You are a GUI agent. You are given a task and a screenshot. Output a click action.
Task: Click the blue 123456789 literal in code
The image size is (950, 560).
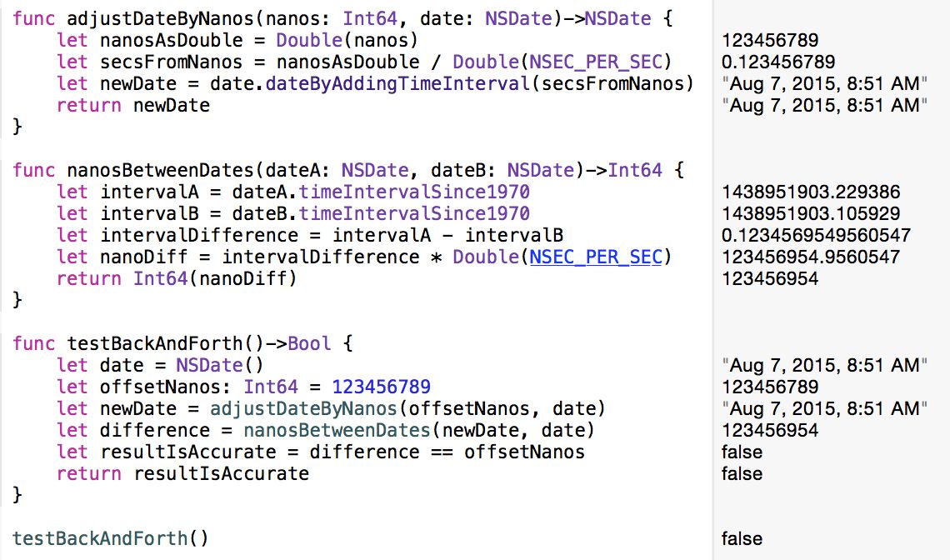(x=381, y=387)
